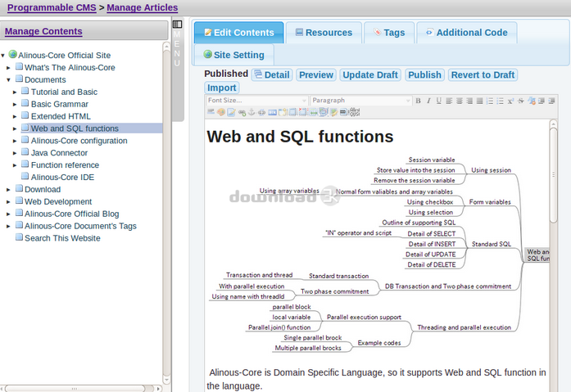Switch to the Edit Contents tab
Screen dimensions: 571x392
[239, 33]
